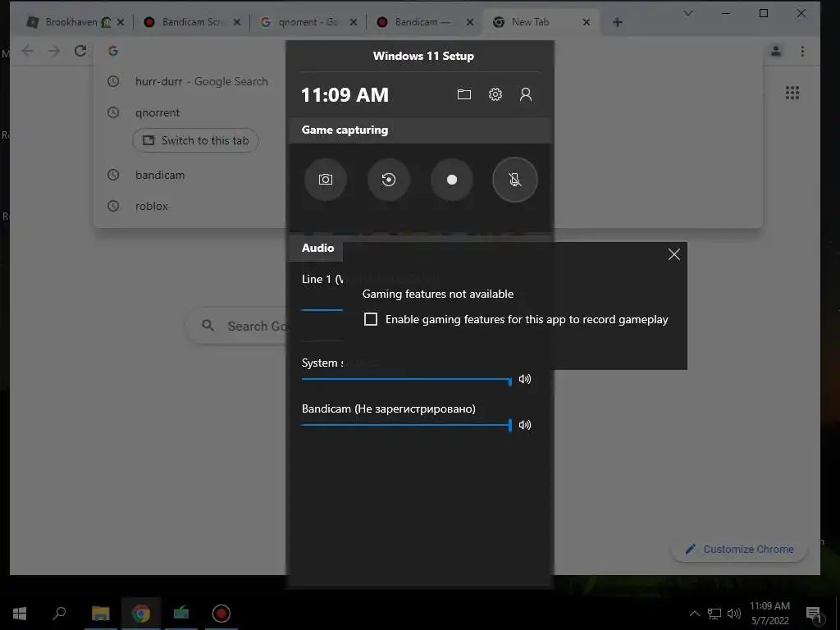Image resolution: width=840 pixels, height=630 pixels.
Task: Open Chrome tab search dropdown arrow
Action: 688,13
